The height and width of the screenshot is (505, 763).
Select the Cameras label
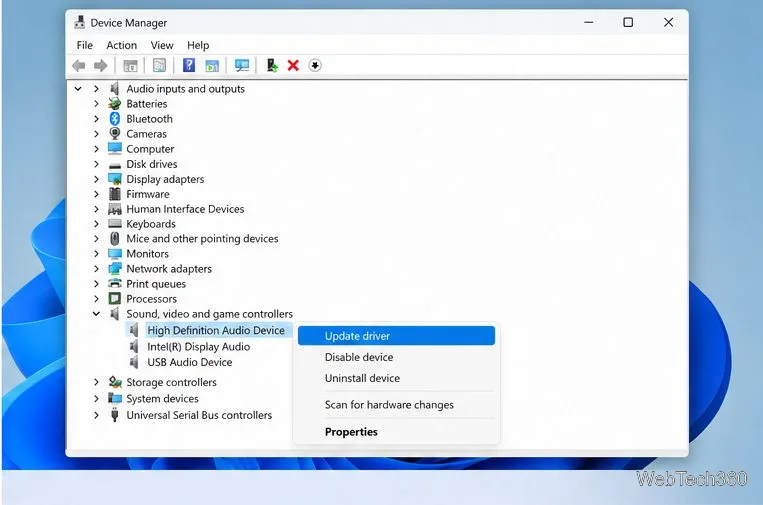(146, 134)
